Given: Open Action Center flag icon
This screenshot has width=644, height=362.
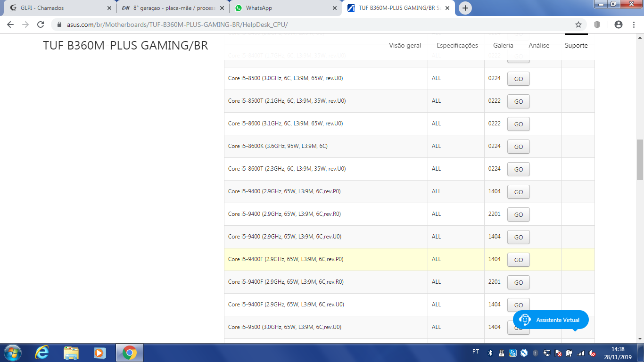Looking at the screenshot, I should (x=558, y=353).
